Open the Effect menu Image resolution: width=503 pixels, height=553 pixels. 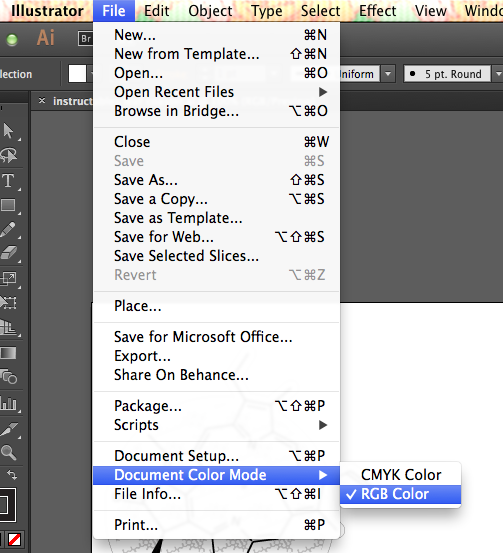pos(377,11)
